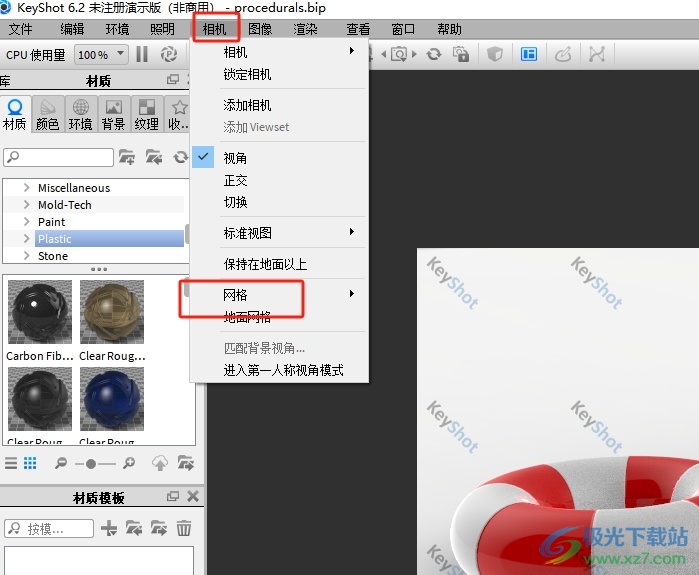The height and width of the screenshot is (575, 699).
Task: Click the rightmost toolbar scripting icon
Action: pos(596,54)
